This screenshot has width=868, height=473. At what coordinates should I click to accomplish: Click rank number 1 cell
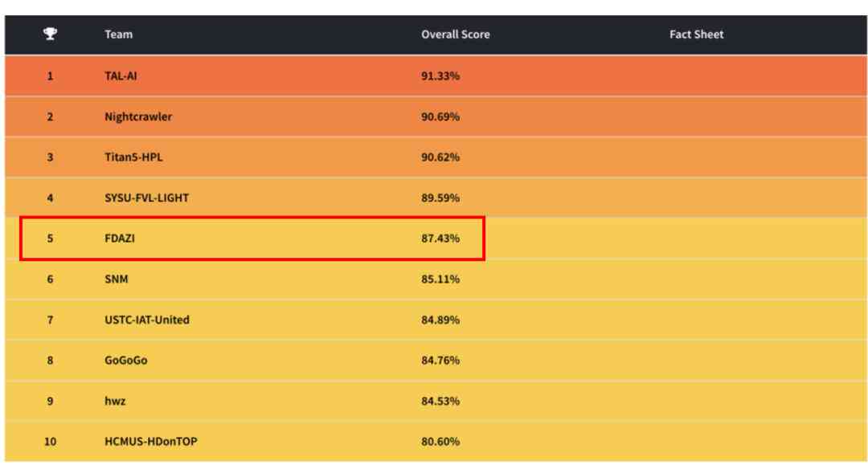(50, 75)
